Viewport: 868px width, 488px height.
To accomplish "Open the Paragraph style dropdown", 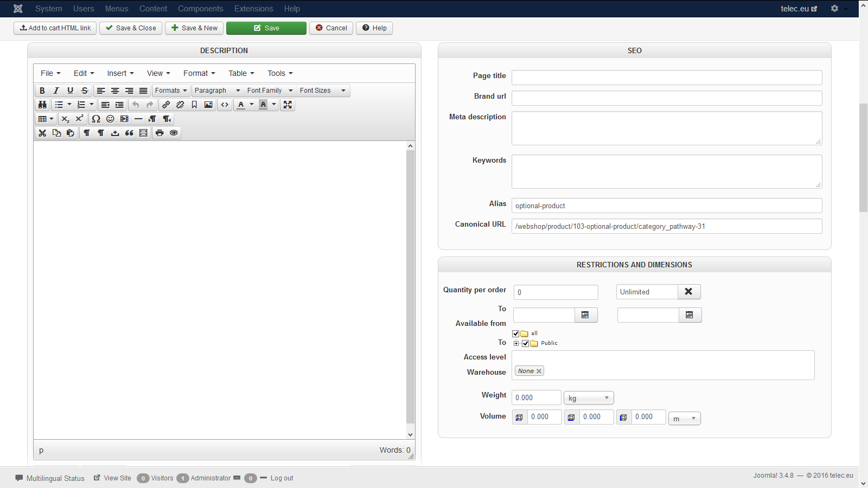I will (217, 91).
